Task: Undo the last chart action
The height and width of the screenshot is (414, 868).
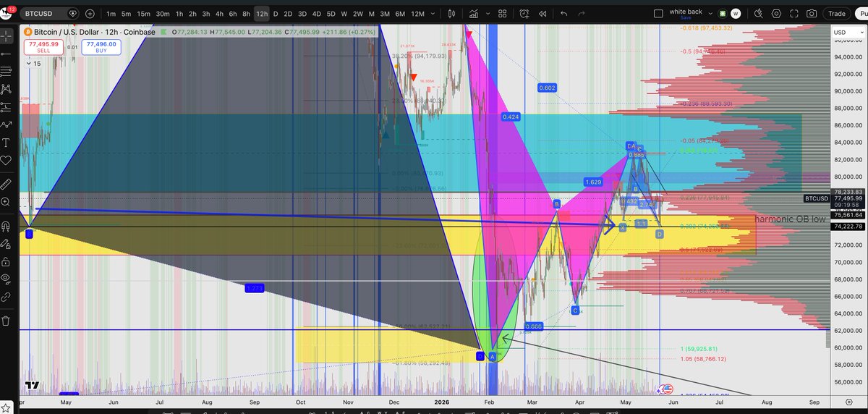Action: coord(563,13)
